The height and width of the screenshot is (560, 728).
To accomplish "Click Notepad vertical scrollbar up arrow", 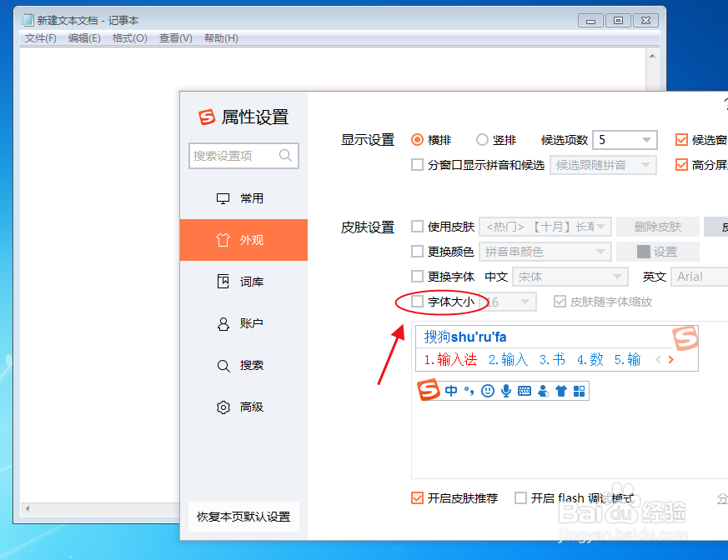I will (652, 56).
